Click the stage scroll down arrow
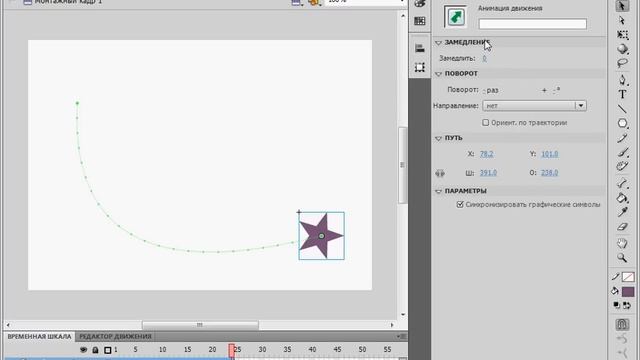 coord(403,315)
